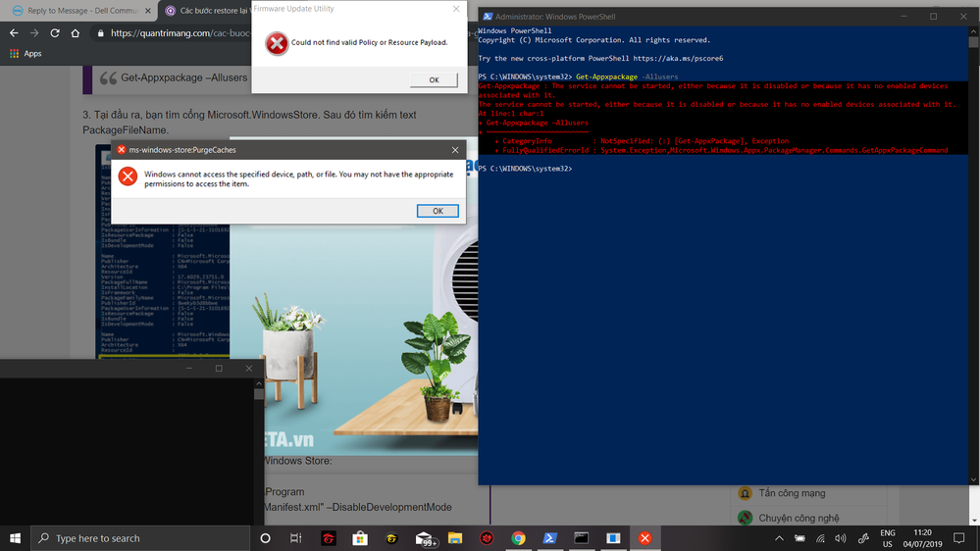
Task: Click the Cortana circle icon on taskbar
Action: click(x=265, y=538)
